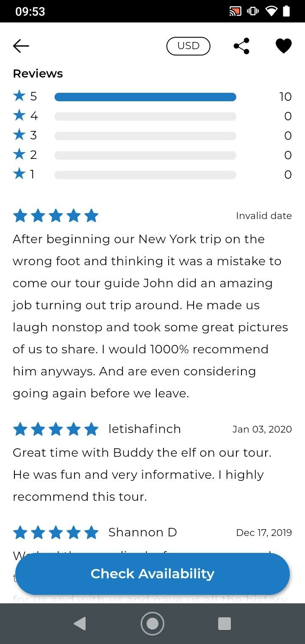Open the share icon
The image size is (305, 644).
pyautogui.click(x=241, y=46)
